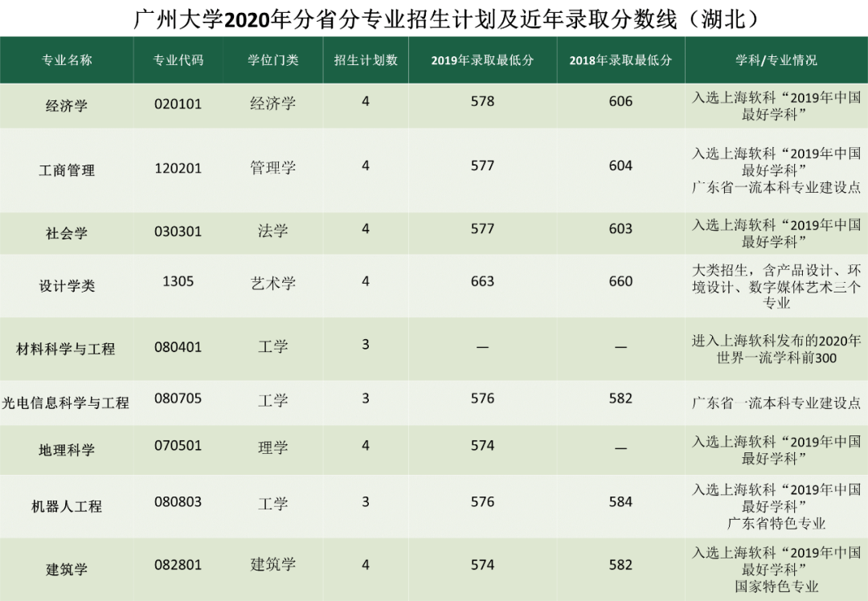Click the major name cell 工商管理
Image resolution: width=868 pixels, height=601 pixels.
[67, 170]
